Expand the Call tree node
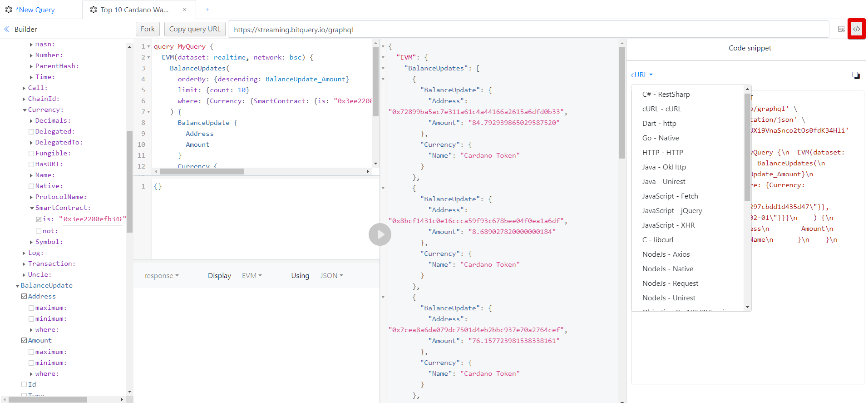 (x=24, y=88)
